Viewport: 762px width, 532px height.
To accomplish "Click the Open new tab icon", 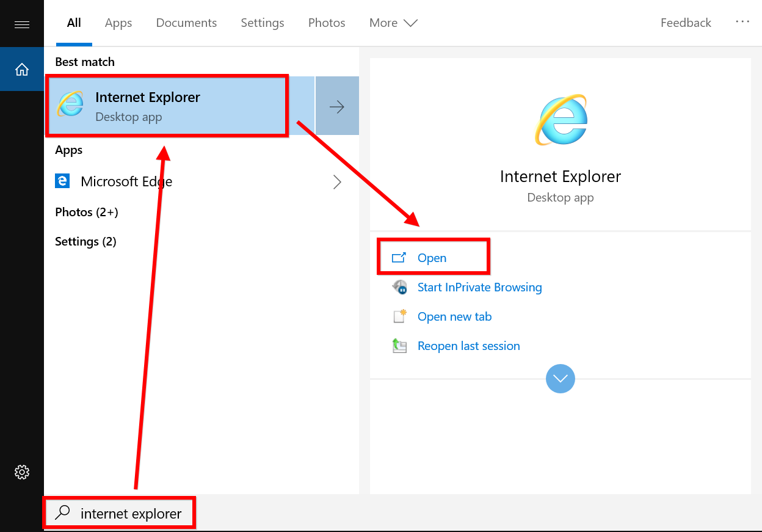I will 400,316.
